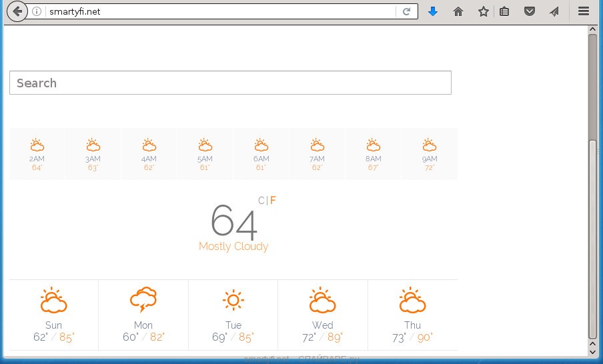This screenshot has width=603, height=364.
Task: Click the Mon thunderstorm weather icon
Action: pos(143,299)
